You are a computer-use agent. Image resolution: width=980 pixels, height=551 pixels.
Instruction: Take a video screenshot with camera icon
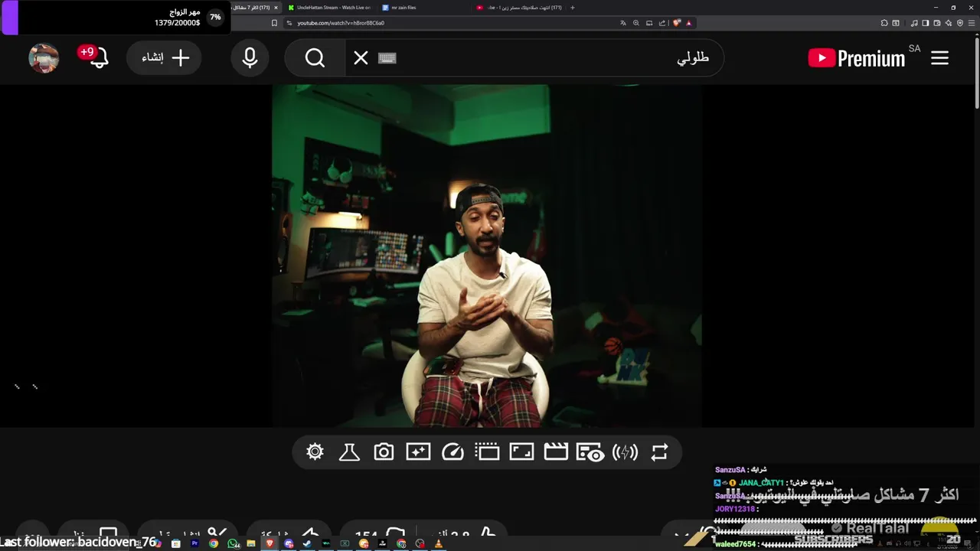click(x=384, y=452)
